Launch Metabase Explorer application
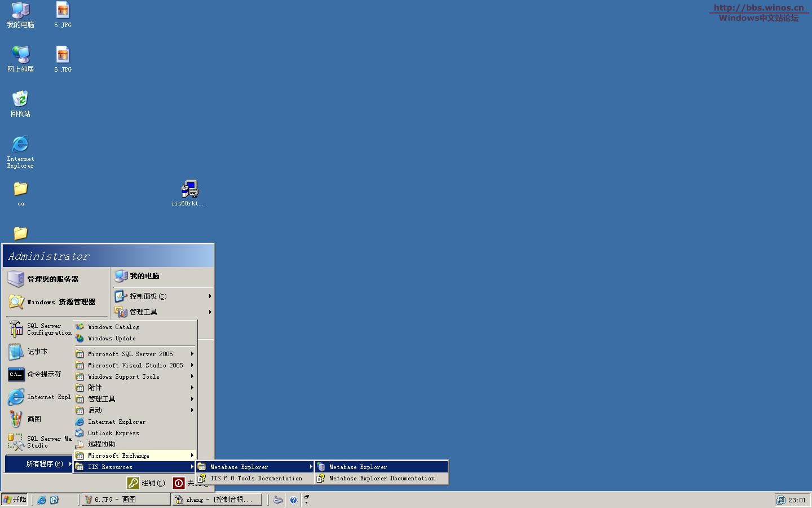Screen dimensions: 812x508 (382, 467)
